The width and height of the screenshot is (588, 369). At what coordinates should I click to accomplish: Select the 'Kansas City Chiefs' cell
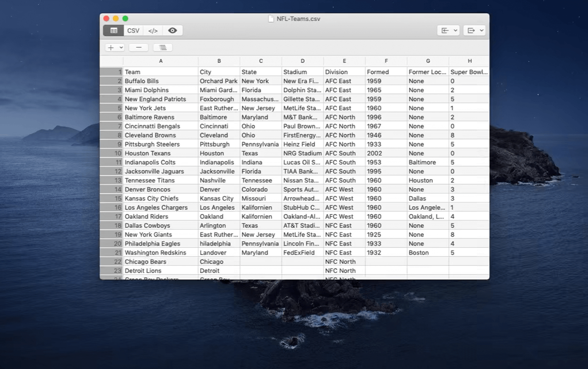161,198
